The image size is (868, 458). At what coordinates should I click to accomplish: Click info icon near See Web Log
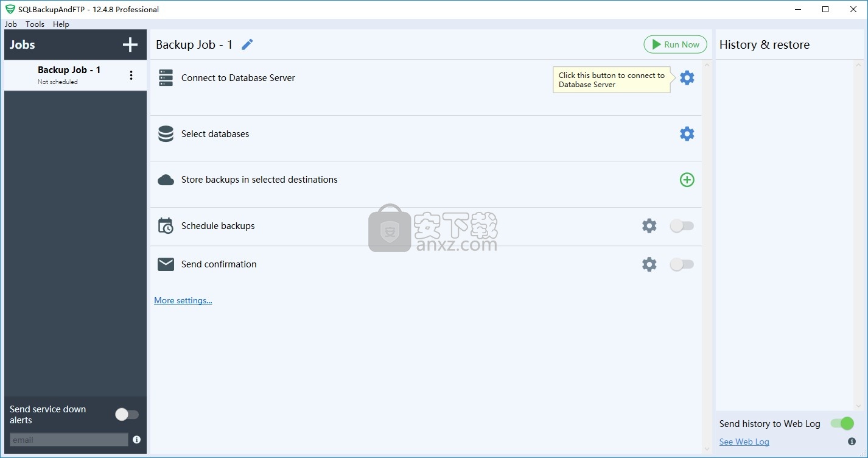click(x=852, y=442)
